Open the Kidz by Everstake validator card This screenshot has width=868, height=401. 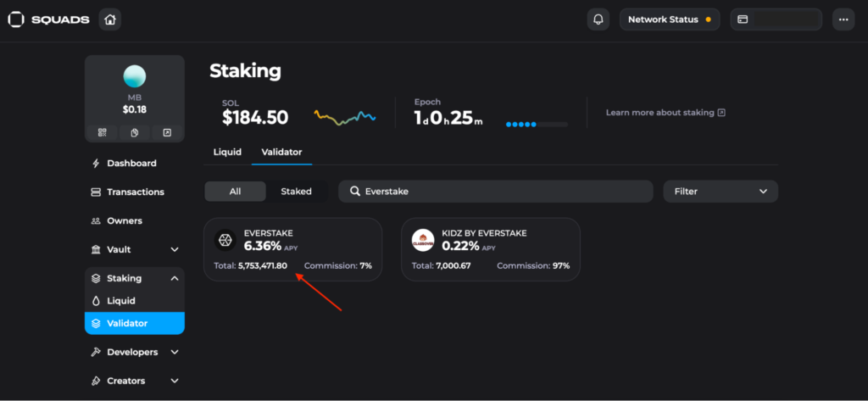(x=491, y=249)
